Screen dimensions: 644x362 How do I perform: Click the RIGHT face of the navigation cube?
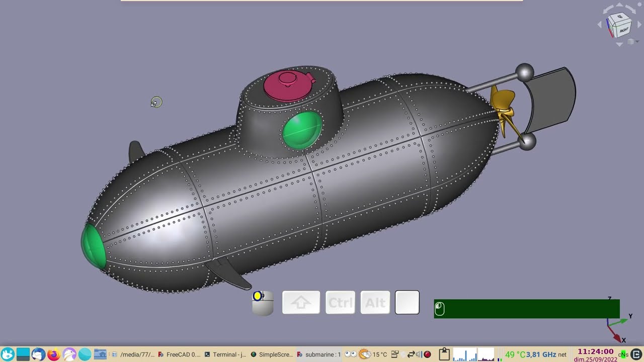coord(623,30)
